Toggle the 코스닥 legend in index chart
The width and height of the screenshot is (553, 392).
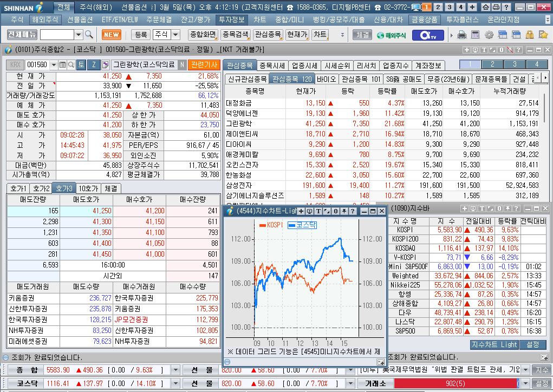302,225
